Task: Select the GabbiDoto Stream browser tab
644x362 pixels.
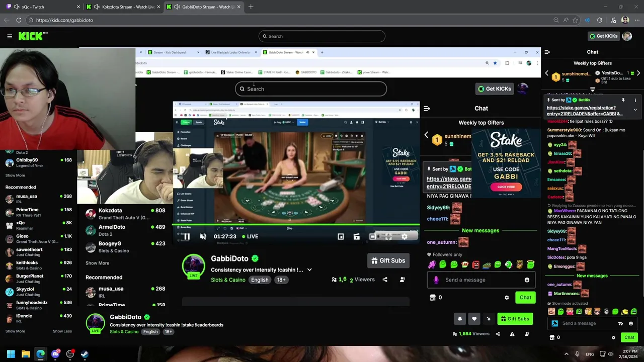Action: pos(204,7)
